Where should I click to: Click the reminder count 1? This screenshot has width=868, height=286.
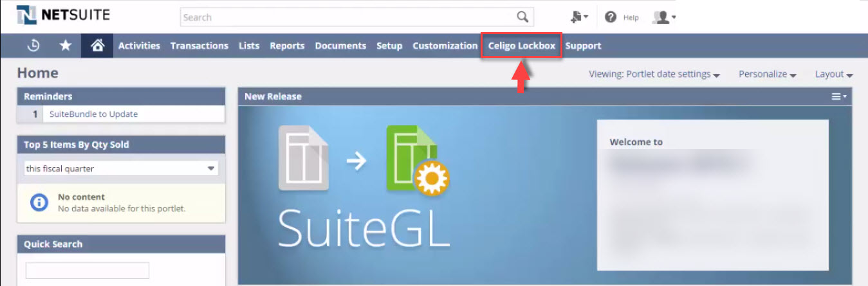pos(36,114)
